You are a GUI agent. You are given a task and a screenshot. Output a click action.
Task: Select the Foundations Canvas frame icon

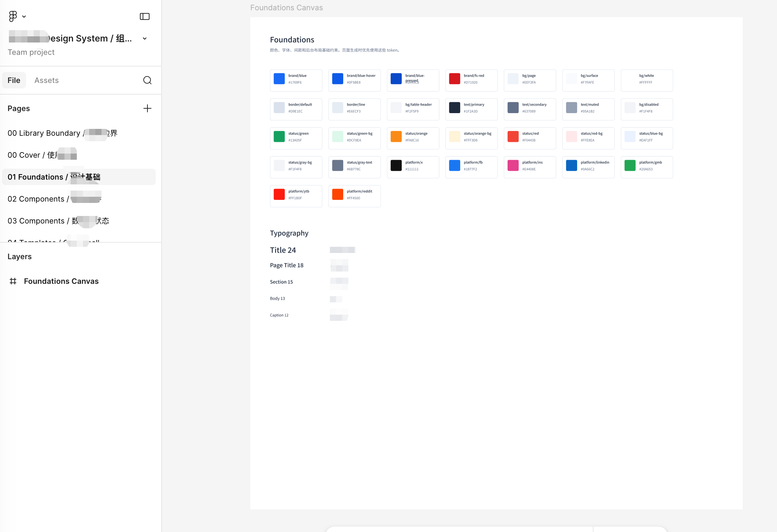pyautogui.click(x=13, y=281)
